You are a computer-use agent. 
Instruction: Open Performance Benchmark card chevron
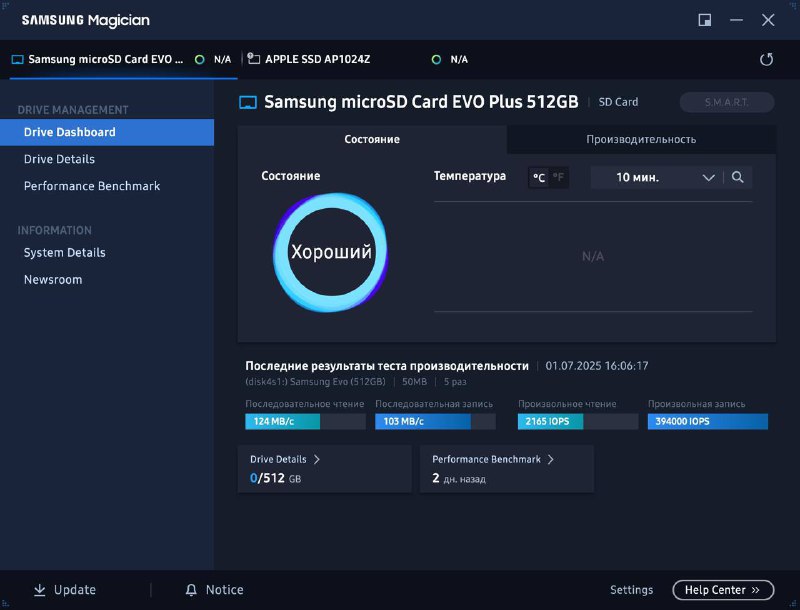(x=551, y=459)
